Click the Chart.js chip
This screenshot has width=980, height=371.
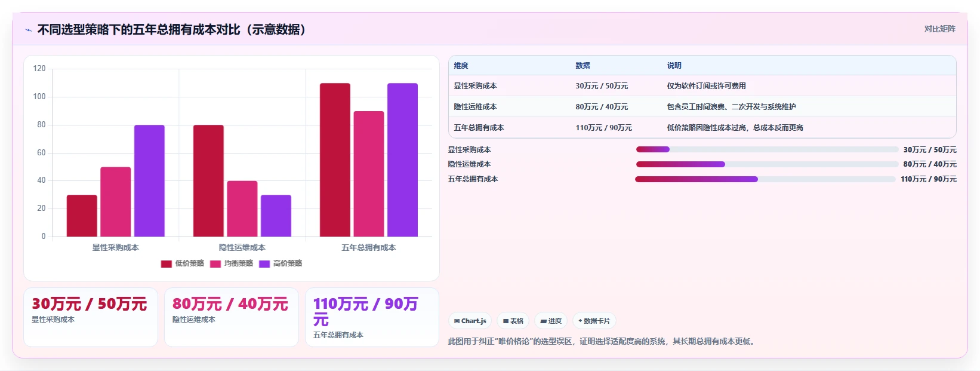point(470,321)
